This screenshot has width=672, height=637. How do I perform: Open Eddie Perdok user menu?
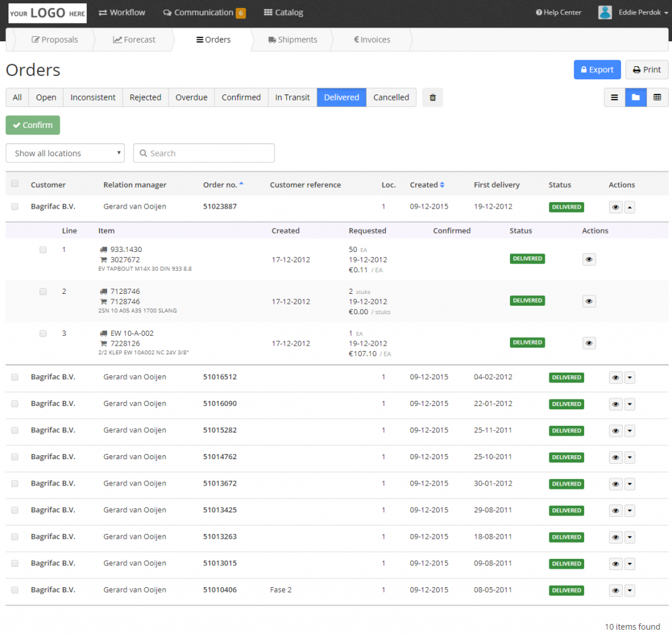[643, 12]
